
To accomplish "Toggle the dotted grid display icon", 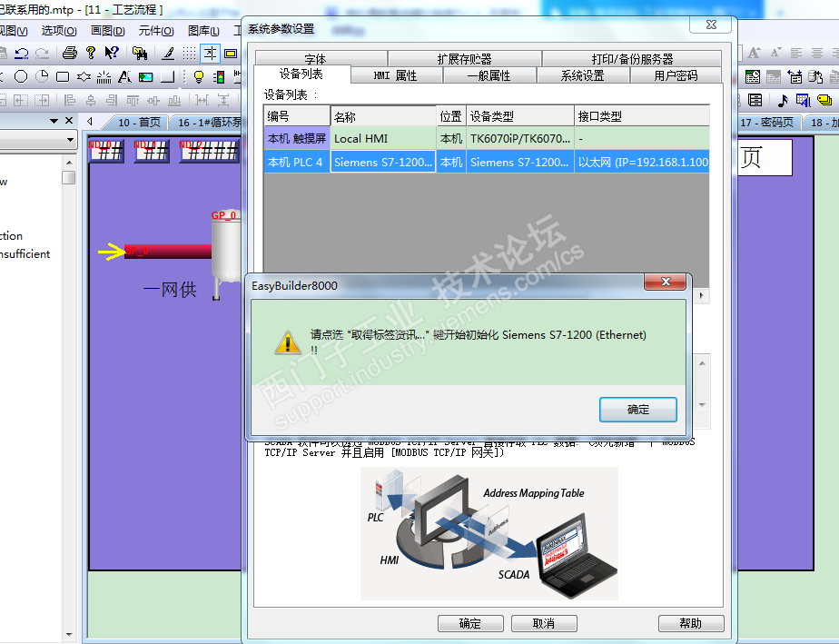I will (189, 53).
